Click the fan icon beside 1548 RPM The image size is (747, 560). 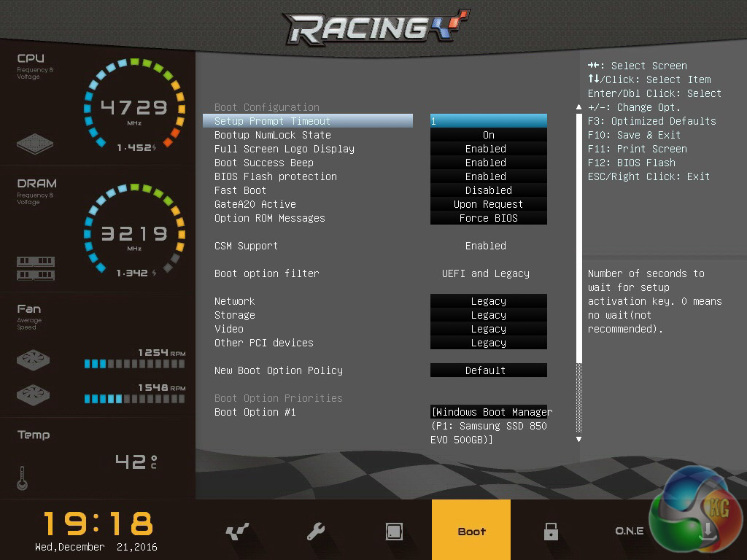(x=33, y=394)
